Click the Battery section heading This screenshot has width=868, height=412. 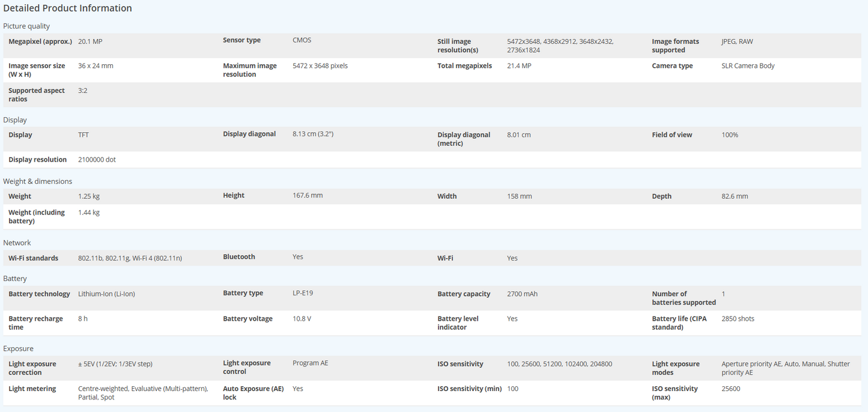click(15, 279)
